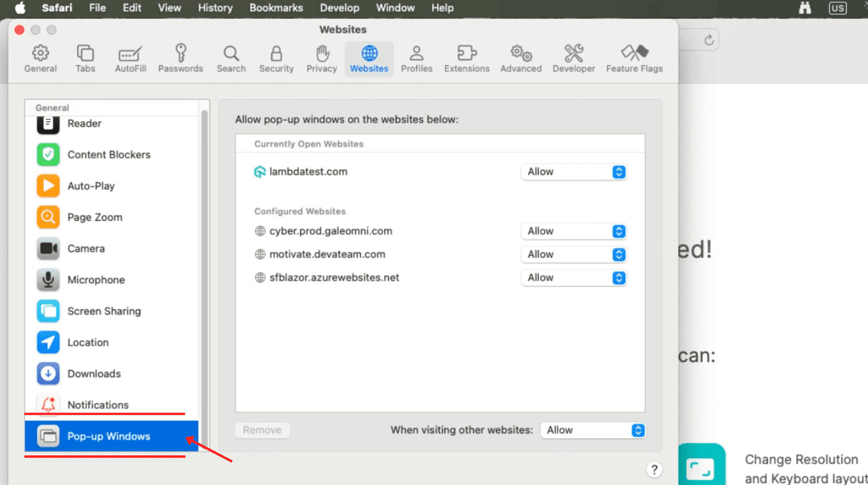Select Auto-Play in the sidebar
The image size is (868, 485).
(x=112, y=186)
